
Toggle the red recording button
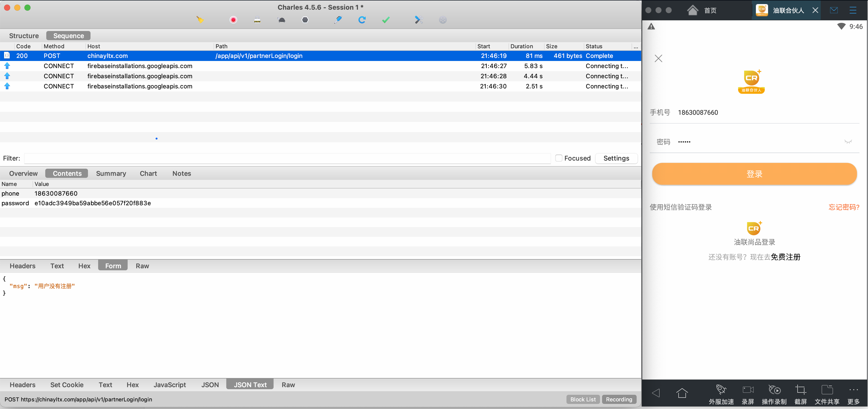click(233, 20)
